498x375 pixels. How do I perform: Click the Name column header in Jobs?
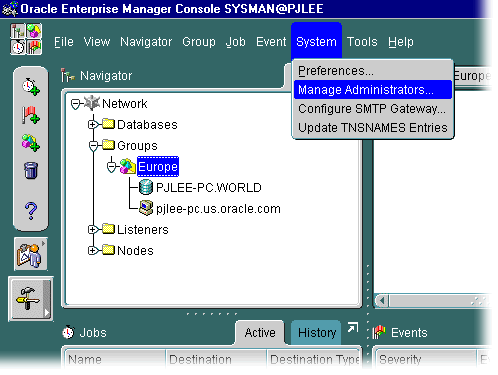click(x=115, y=359)
